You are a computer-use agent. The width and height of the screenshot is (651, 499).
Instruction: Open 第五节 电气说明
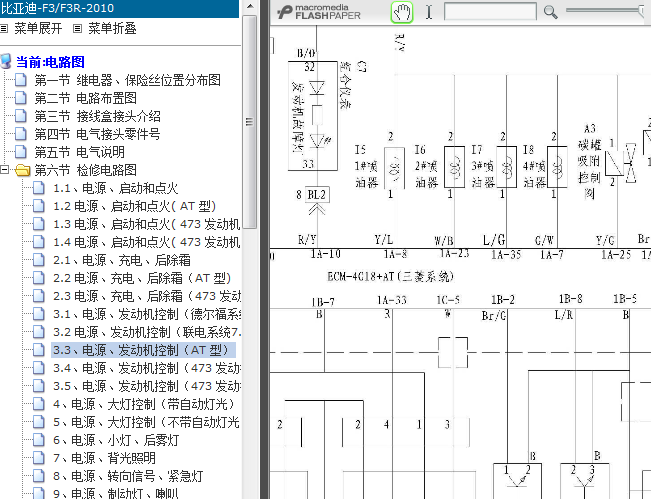coord(80,152)
